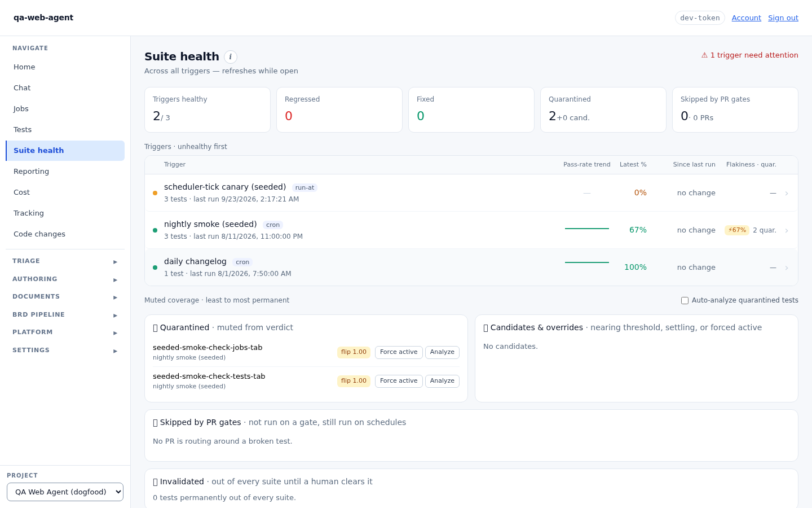
Task: Click '2 quar.' in nightly smoke row
Action: [x=765, y=230]
